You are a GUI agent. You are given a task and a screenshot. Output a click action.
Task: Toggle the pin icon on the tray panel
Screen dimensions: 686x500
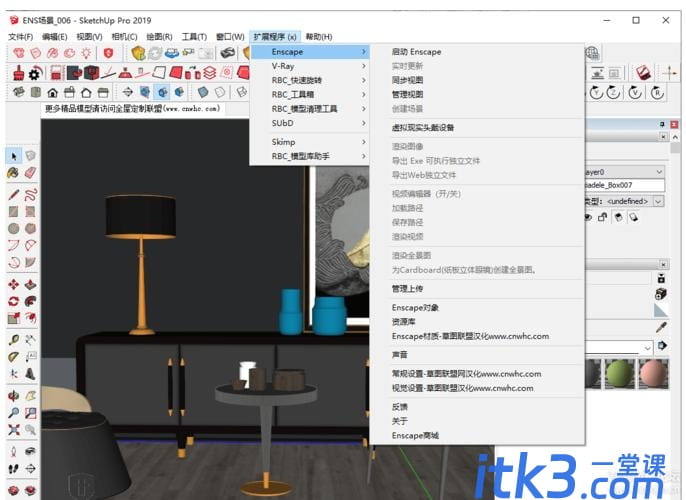tap(662, 125)
